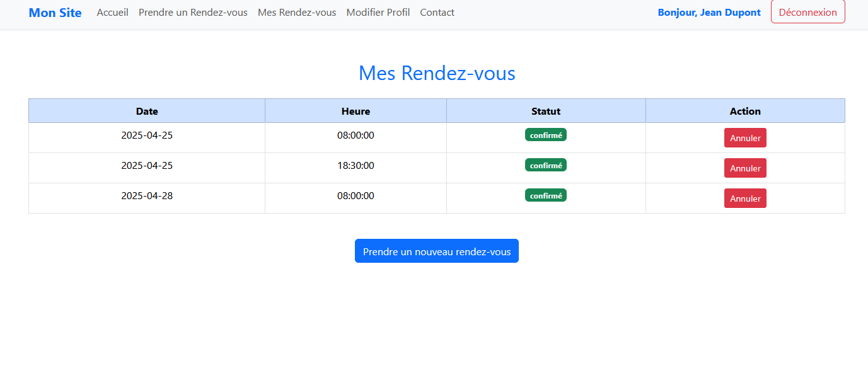The width and height of the screenshot is (868, 368).
Task: Select Mes Rendez-vous in the navigation bar
Action: [x=297, y=13]
